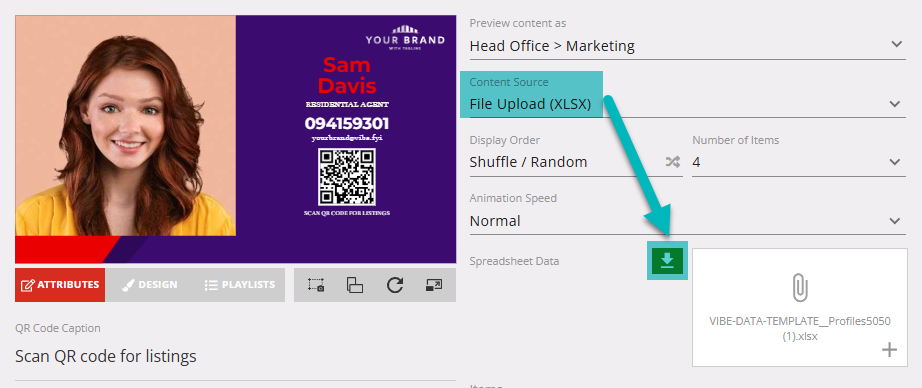The height and width of the screenshot is (388, 922).
Task: Click the VIBE-DATA-TEMPLATE xlsx file name
Action: point(800,329)
